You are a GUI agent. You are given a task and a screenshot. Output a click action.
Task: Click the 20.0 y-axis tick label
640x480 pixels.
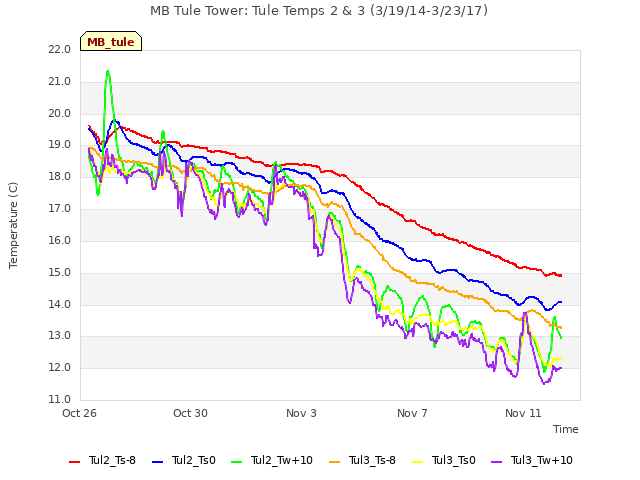[60, 113]
